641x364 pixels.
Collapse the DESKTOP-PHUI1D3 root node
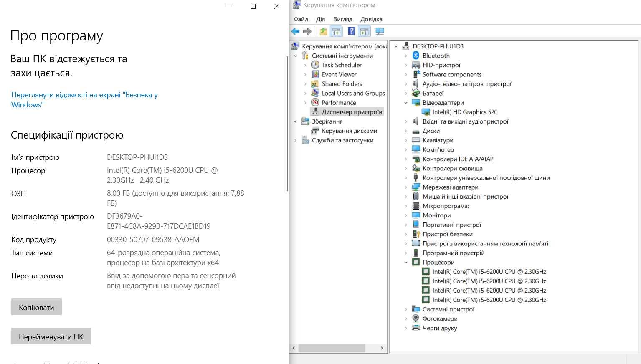pyautogui.click(x=396, y=46)
